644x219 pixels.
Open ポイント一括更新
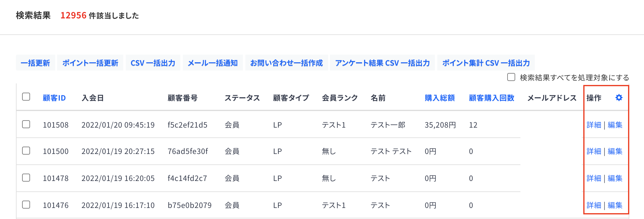[x=90, y=63]
